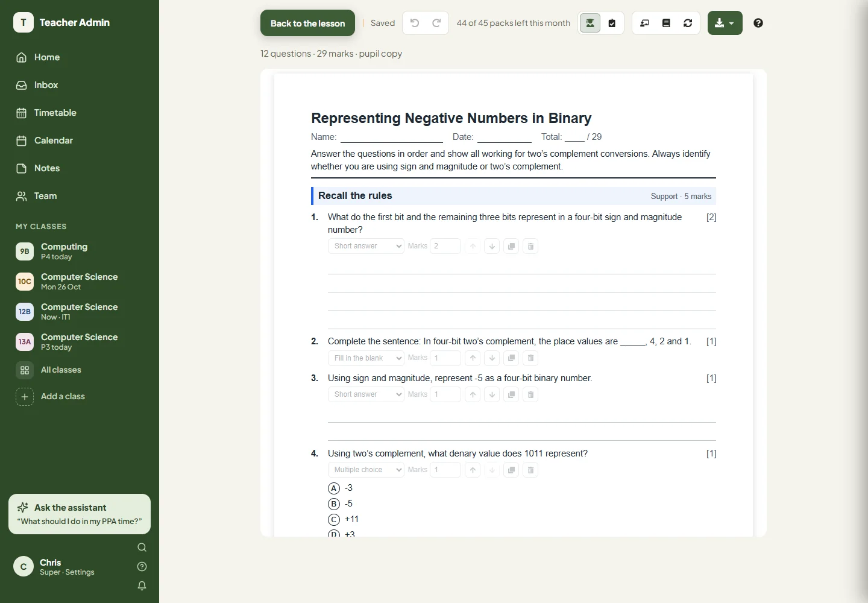Edit marks field for question 3
Image resolution: width=868 pixels, height=603 pixels.
click(x=445, y=394)
